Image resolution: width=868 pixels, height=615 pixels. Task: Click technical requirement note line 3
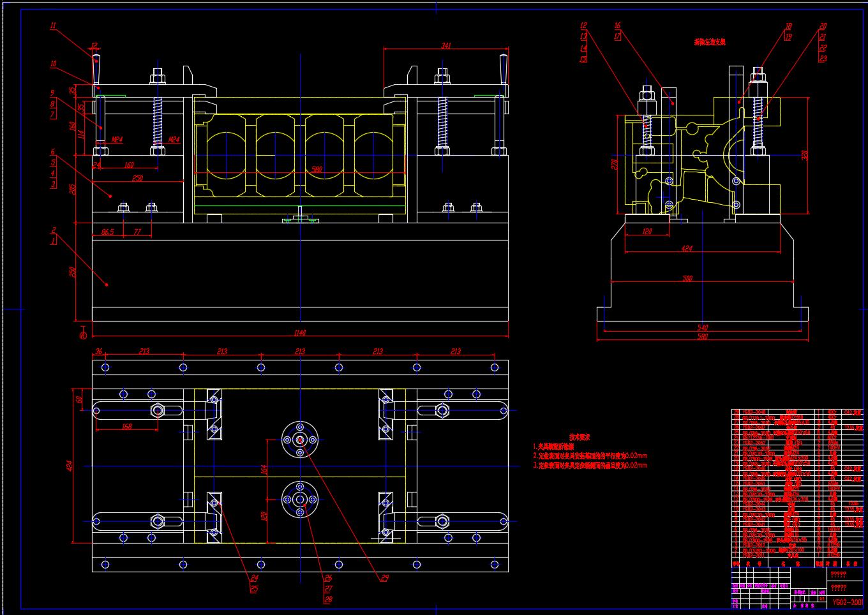[590, 465]
